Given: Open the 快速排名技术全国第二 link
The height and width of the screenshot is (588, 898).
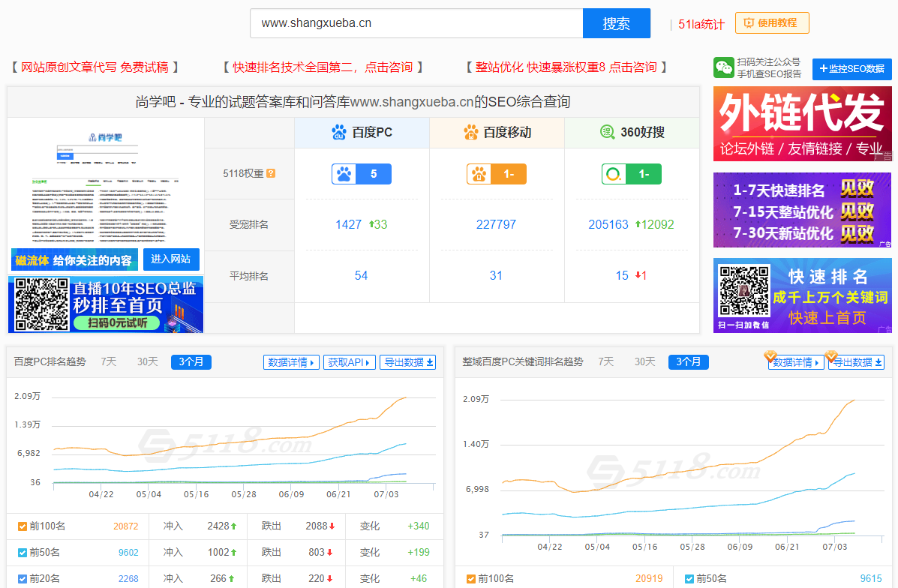Looking at the screenshot, I should click(323, 67).
